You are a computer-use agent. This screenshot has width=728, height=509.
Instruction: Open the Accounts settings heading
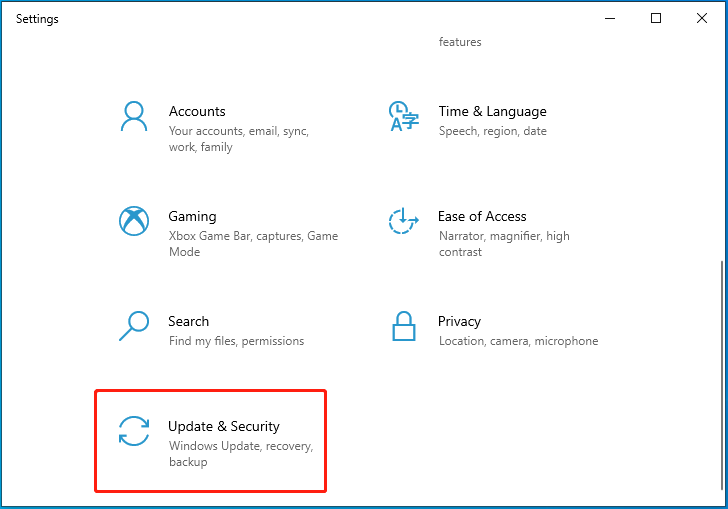coord(197,111)
